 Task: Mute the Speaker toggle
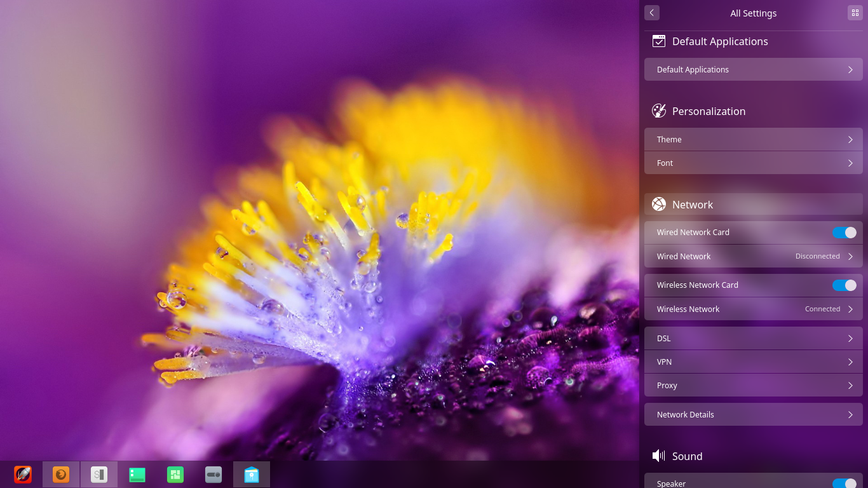tap(844, 484)
